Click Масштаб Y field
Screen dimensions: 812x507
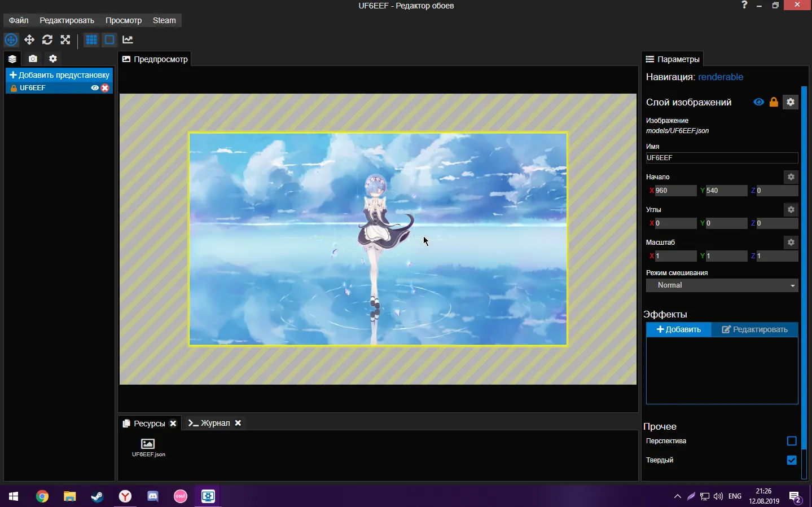[726, 256]
